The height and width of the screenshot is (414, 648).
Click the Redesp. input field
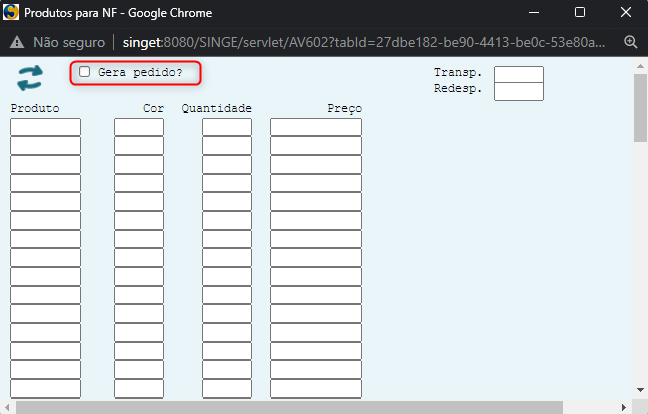click(x=518, y=91)
